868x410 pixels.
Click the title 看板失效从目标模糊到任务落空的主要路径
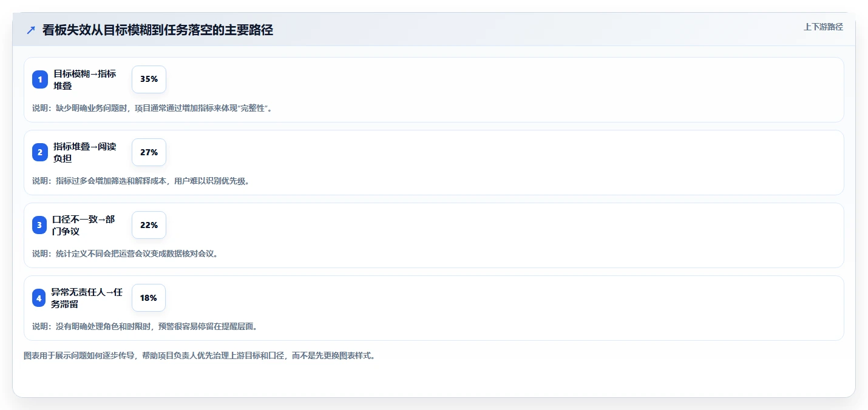(x=158, y=30)
